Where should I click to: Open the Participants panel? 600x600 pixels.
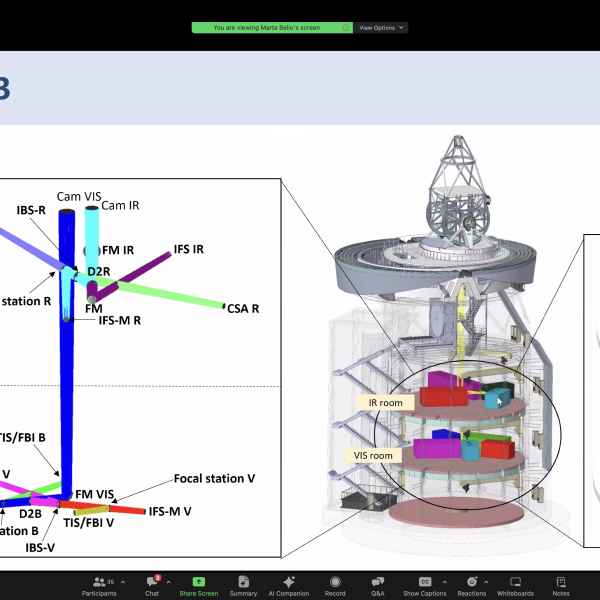click(99, 585)
